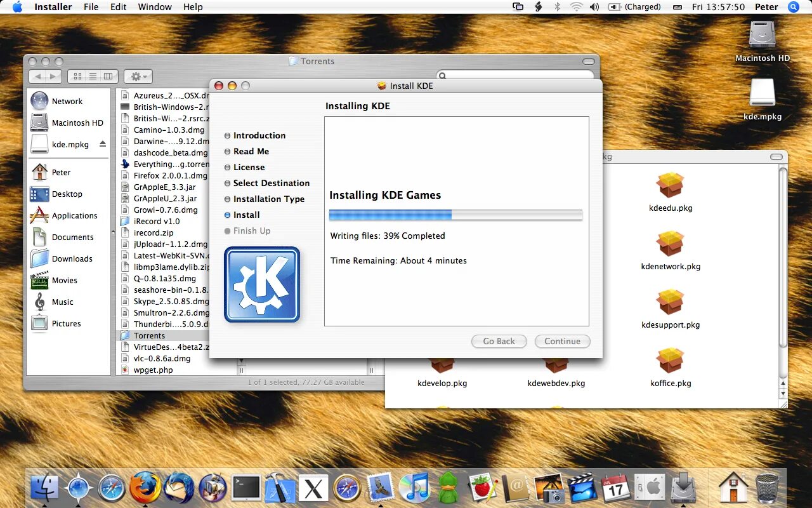Click the scroll down arrow in kde.mpkg window
This screenshot has width=812, height=508.
pyautogui.click(x=783, y=394)
